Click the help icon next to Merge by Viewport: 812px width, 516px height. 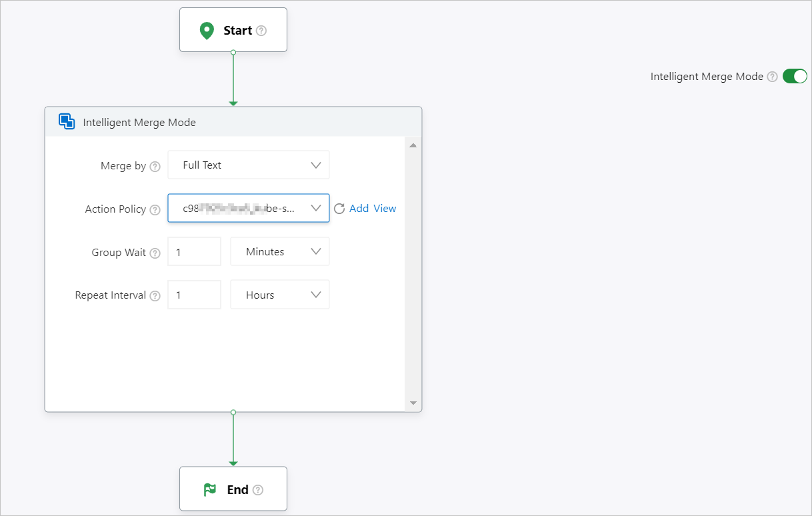(155, 167)
